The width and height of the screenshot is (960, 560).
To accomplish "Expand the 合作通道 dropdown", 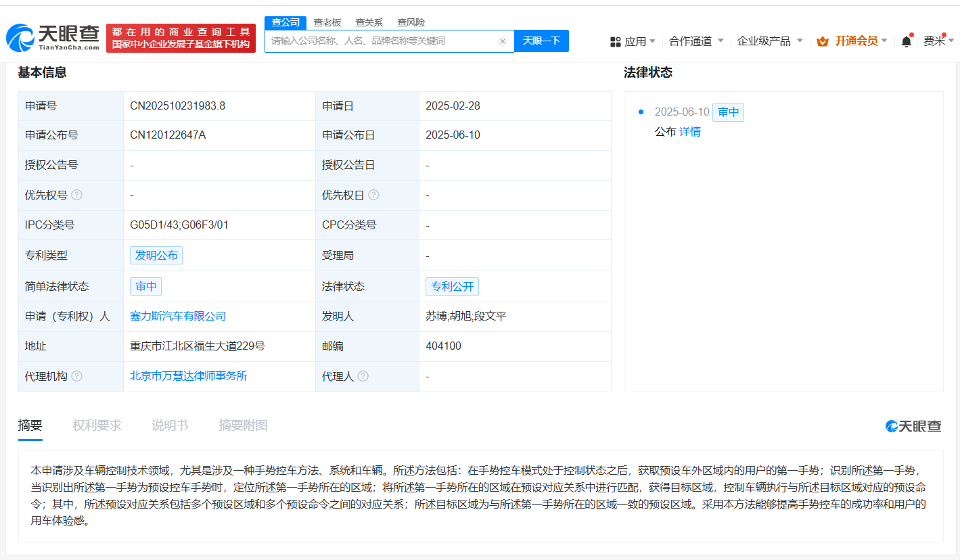I will pyautogui.click(x=696, y=41).
